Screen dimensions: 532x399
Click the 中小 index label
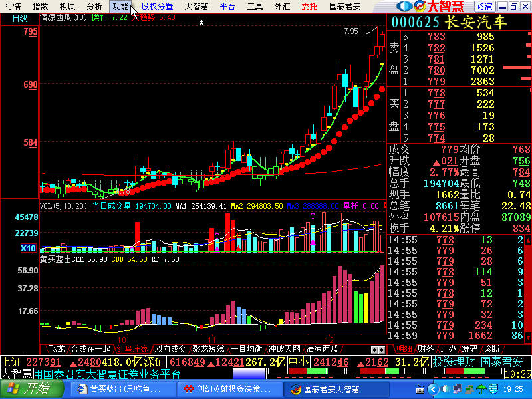[x=298, y=362]
